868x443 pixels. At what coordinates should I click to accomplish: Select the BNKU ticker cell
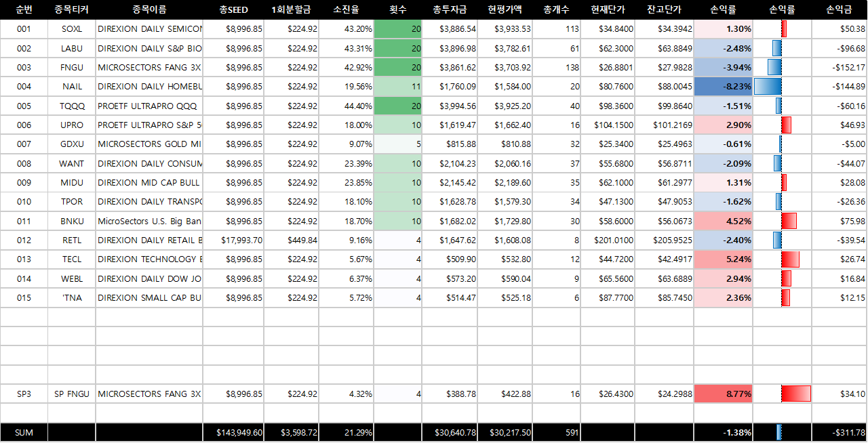(71, 221)
